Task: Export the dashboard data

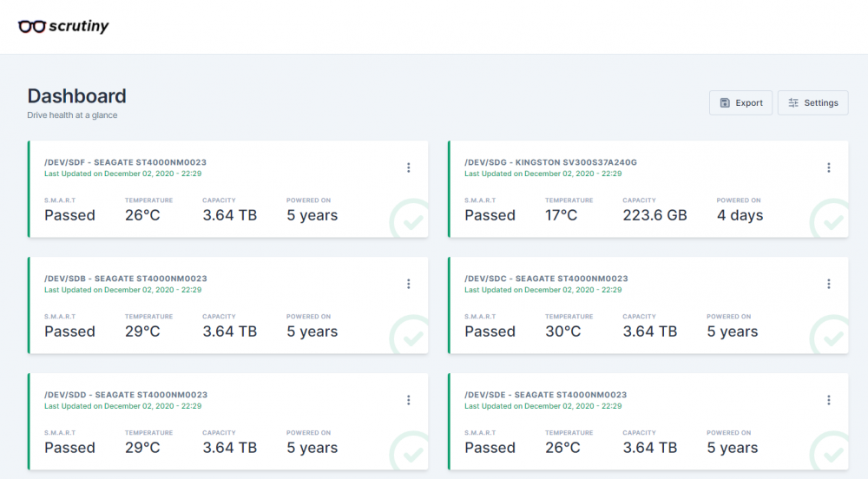Action: click(x=740, y=103)
